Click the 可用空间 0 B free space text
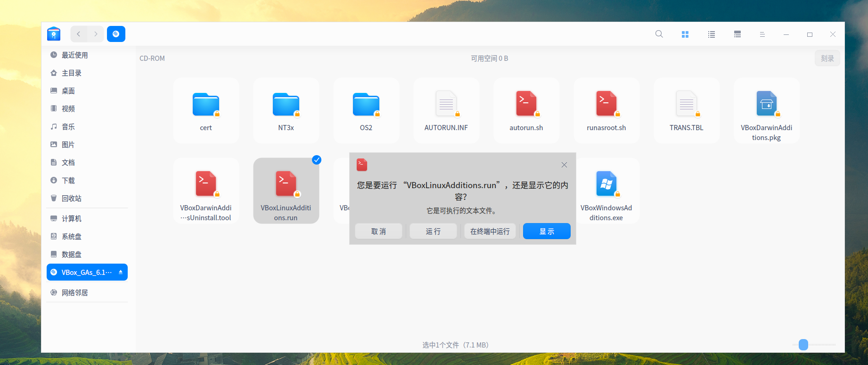The height and width of the screenshot is (365, 868). pyautogui.click(x=490, y=58)
